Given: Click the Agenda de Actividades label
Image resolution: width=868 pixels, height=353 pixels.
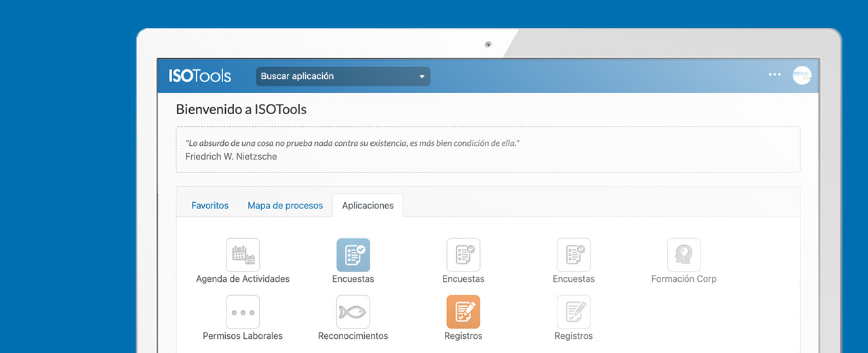Looking at the screenshot, I should pyautogui.click(x=243, y=279).
